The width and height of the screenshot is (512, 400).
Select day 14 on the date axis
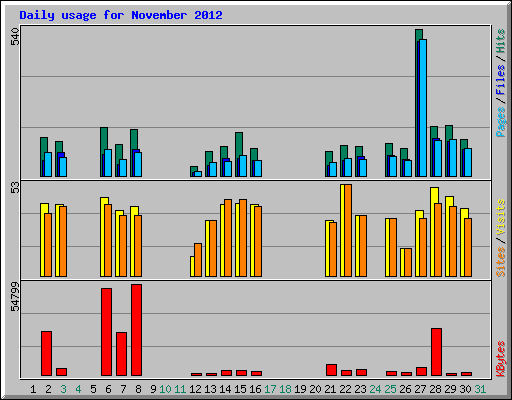(x=225, y=389)
